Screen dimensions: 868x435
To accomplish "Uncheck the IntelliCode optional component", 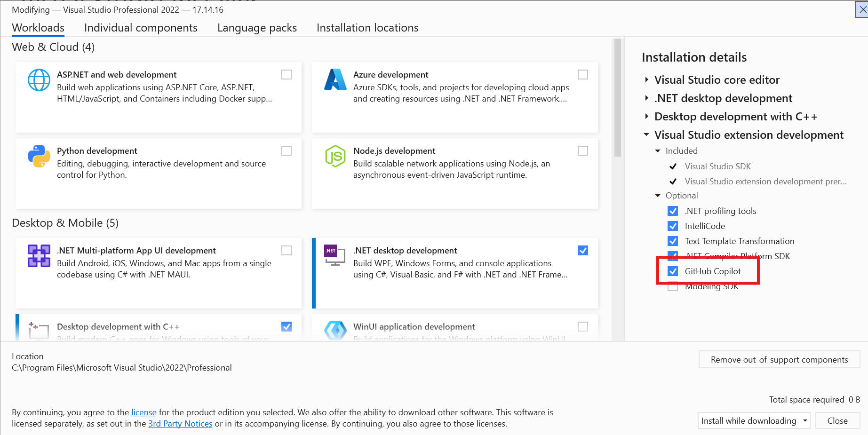I will tap(673, 226).
